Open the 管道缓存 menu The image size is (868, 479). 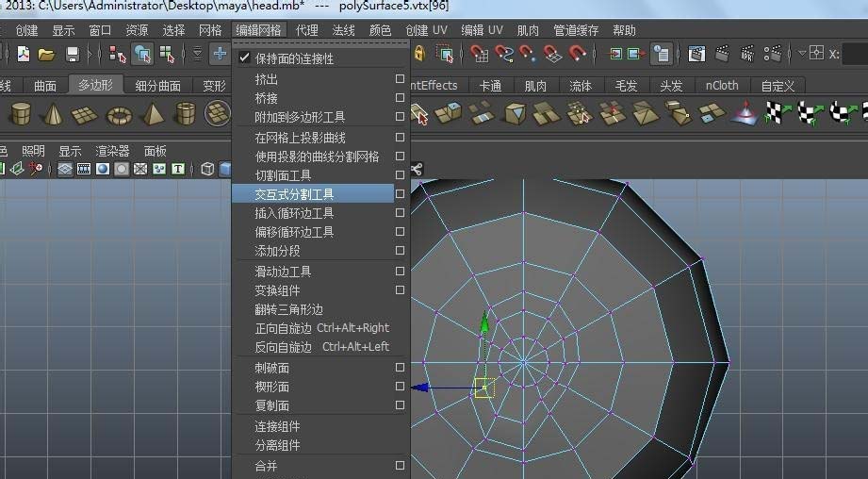point(576,30)
